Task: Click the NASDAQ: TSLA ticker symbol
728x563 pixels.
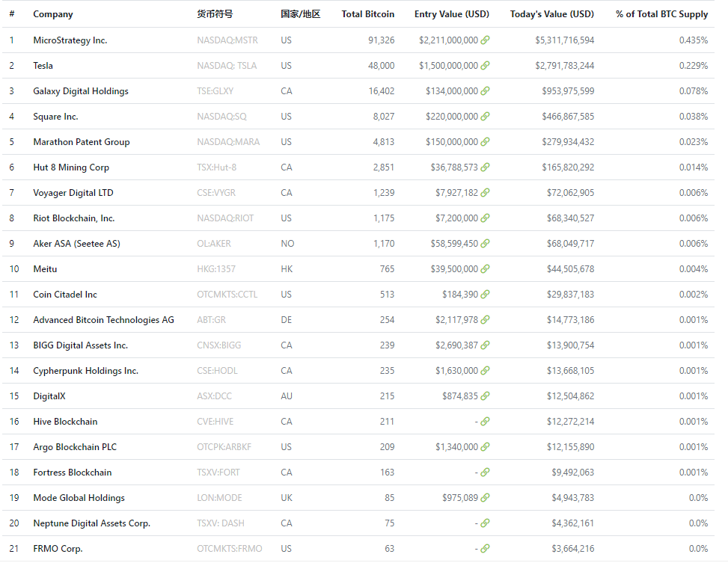Action: pos(227,66)
